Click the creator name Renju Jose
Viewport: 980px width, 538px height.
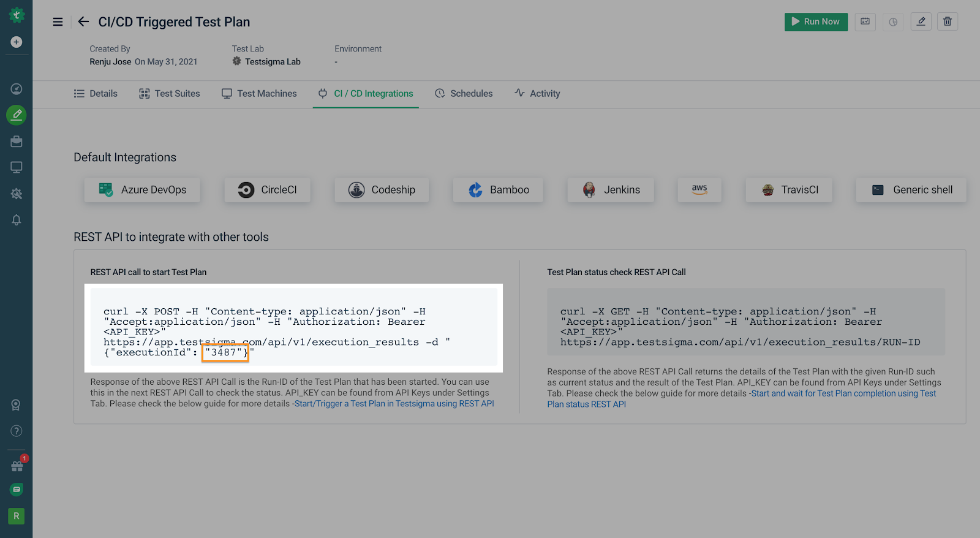[110, 62]
